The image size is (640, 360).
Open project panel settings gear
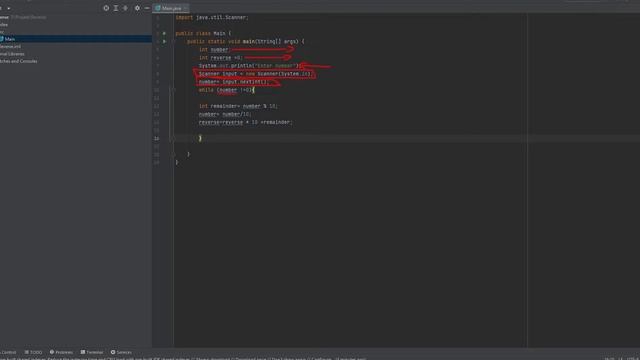click(137, 8)
